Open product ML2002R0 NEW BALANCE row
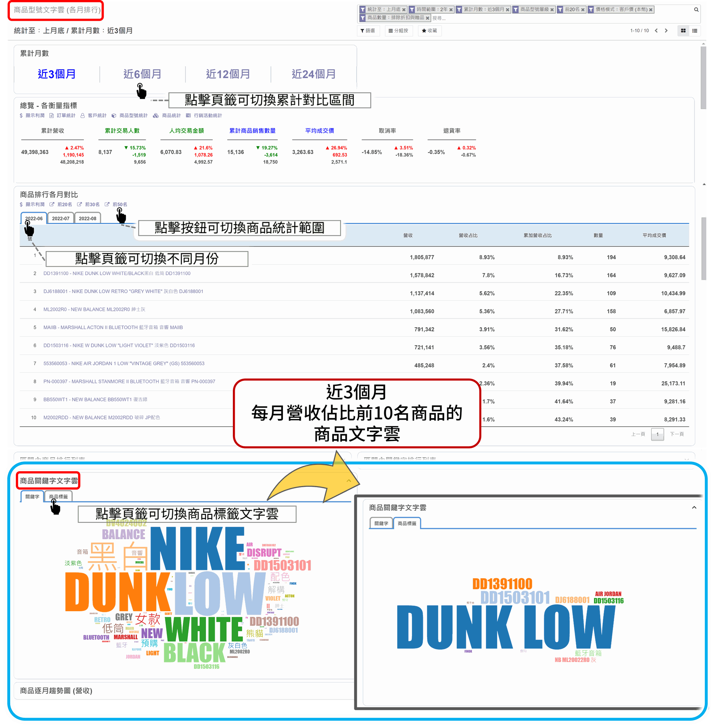This screenshot has width=715, height=728. pos(94,309)
